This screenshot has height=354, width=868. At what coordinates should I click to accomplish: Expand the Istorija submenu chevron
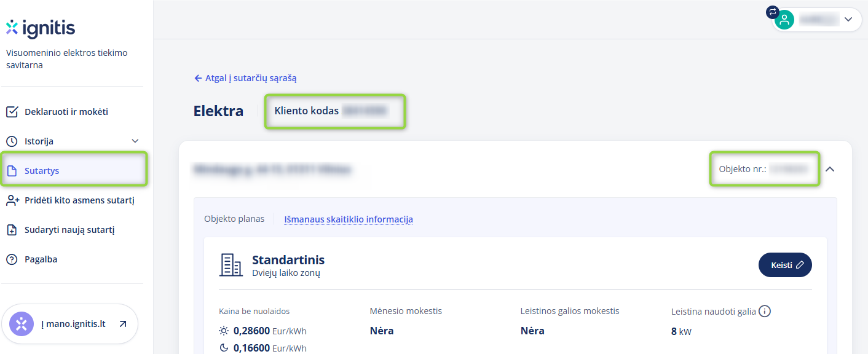(135, 141)
